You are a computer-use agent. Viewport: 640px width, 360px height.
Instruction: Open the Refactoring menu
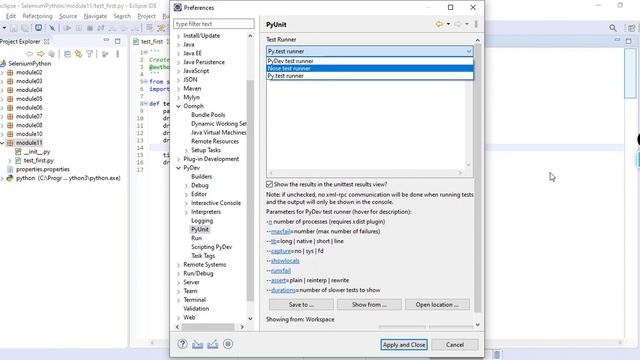pyautogui.click(x=38, y=16)
